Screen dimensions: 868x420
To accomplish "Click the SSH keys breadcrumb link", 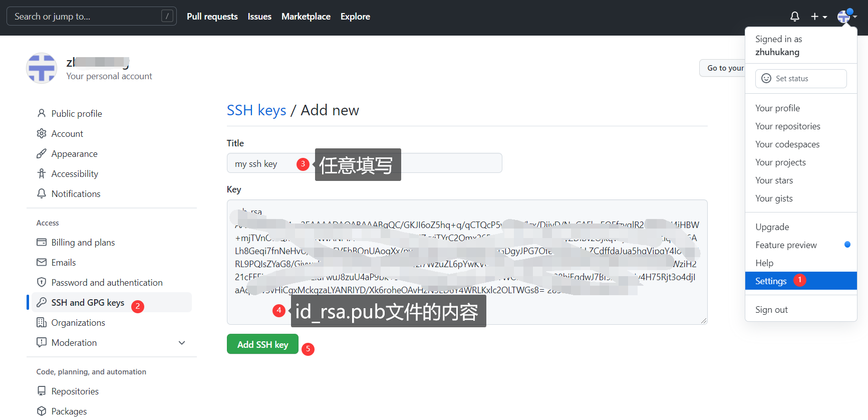I will [256, 110].
